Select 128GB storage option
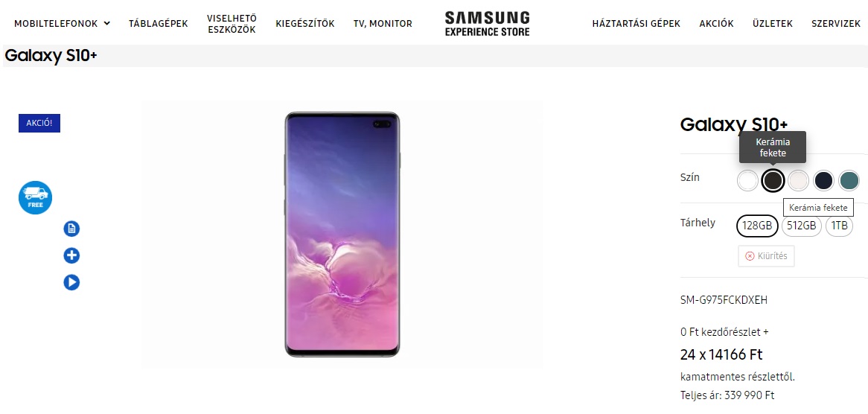 pos(757,226)
